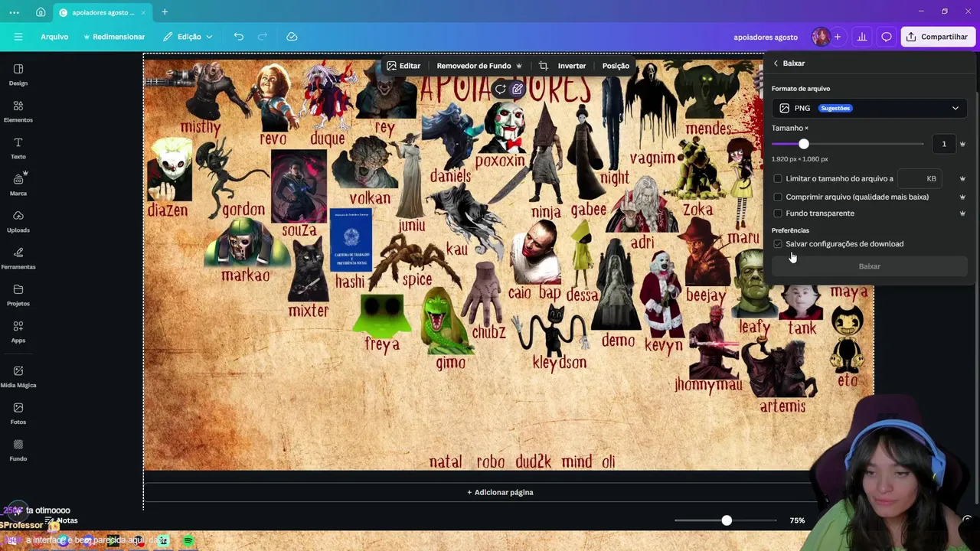Toggle Salvar configurações de download checkbox
980x551 pixels.
pos(778,244)
